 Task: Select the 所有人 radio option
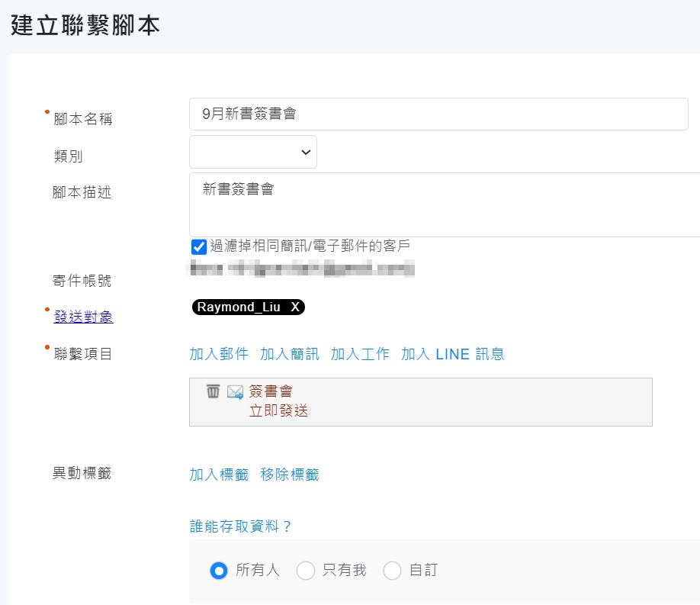(x=219, y=570)
